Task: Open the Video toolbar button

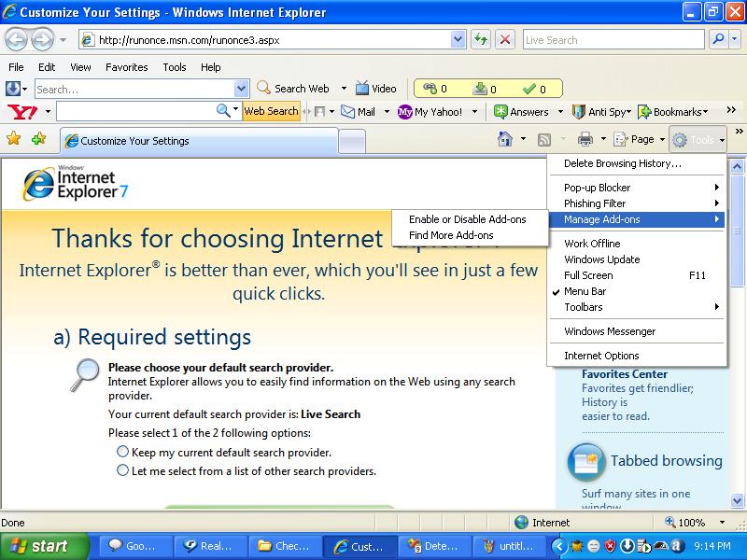Action: [376, 89]
